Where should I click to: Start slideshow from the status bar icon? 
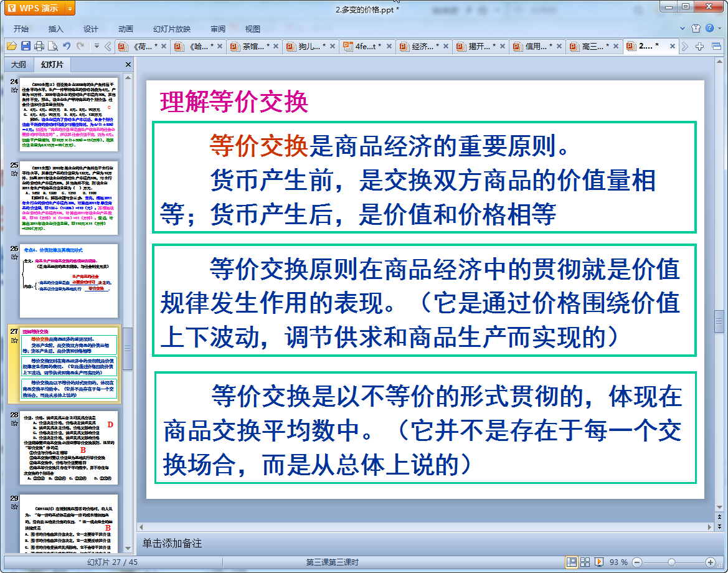599,562
